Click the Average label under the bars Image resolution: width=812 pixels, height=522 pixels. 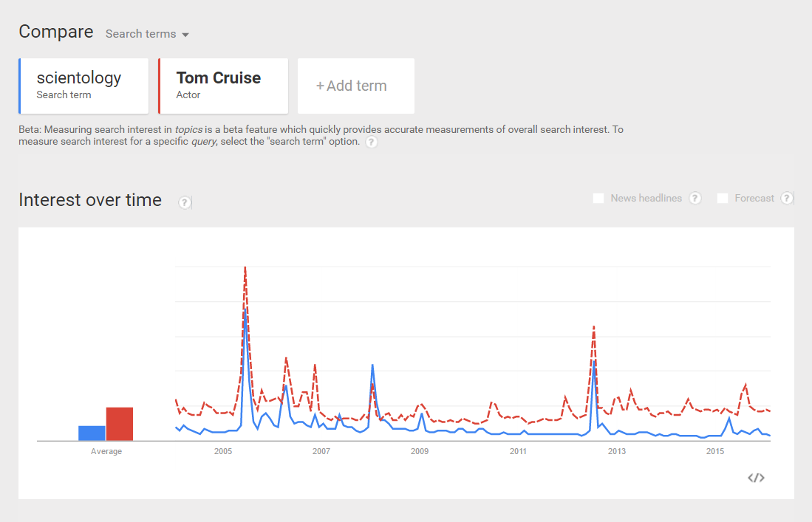point(106,451)
